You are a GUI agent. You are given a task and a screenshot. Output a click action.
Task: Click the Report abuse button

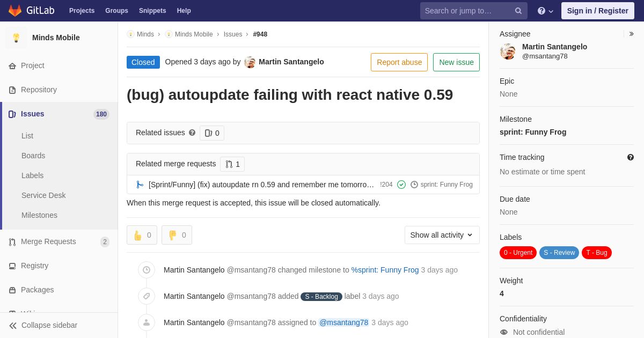click(399, 62)
